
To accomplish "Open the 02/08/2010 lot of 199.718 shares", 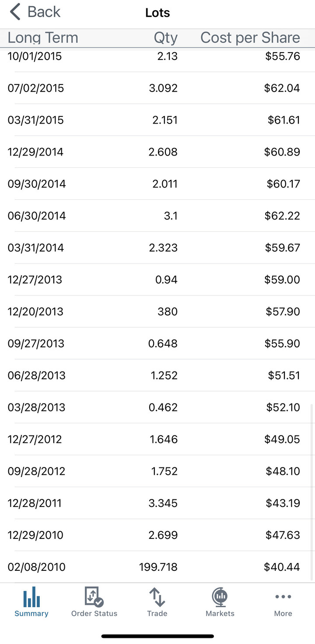I will coord(157,567).
